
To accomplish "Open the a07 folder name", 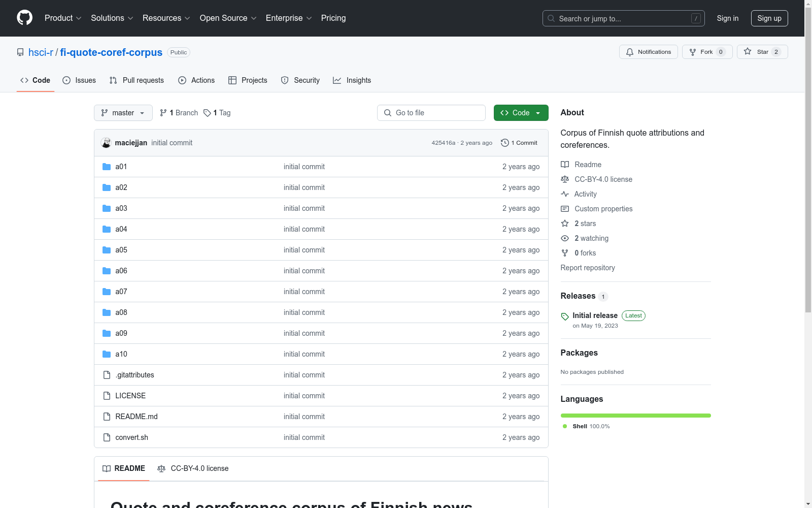I will click(x=121, y=292).
